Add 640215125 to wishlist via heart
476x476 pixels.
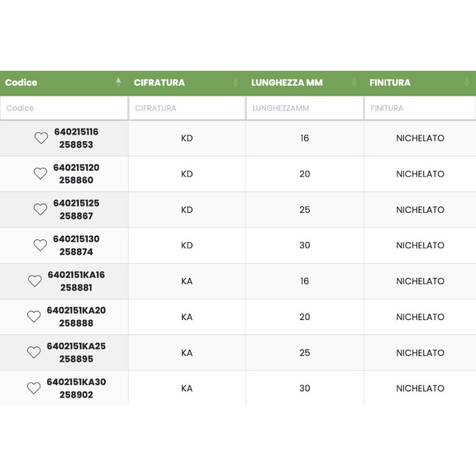40,209
